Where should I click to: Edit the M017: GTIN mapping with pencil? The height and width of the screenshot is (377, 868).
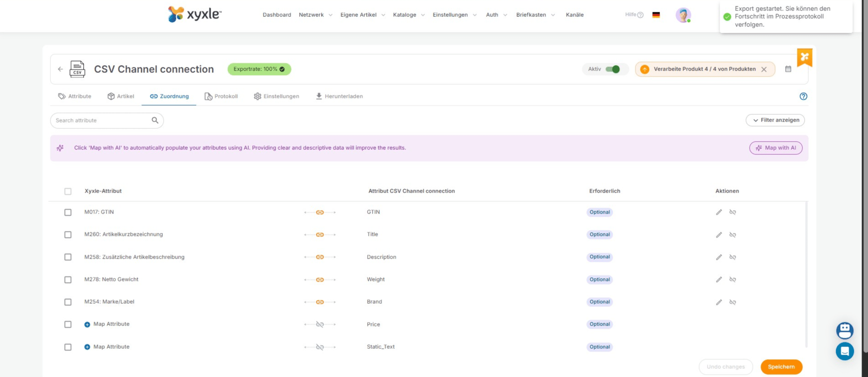[719, 212]
